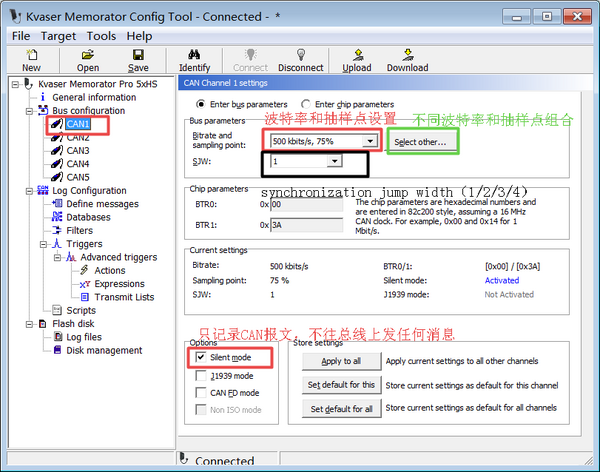Click the Open folder toolbar icon

click(x=88, y=55)
